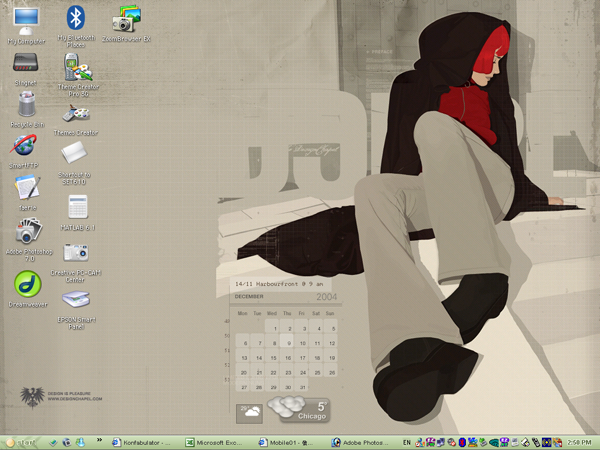
Task: Click the first quick launch checkmark icon
Action: pyautogui.click(x=53, y=443)
